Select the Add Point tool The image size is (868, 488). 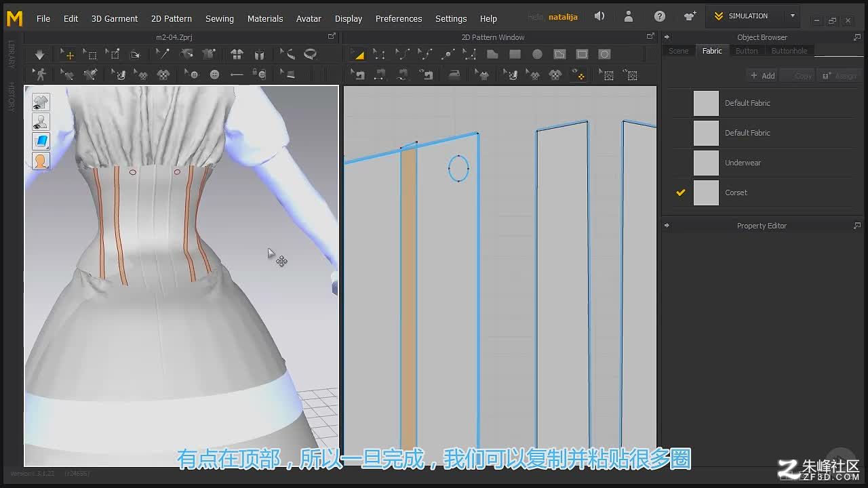[x=447, y=54]
